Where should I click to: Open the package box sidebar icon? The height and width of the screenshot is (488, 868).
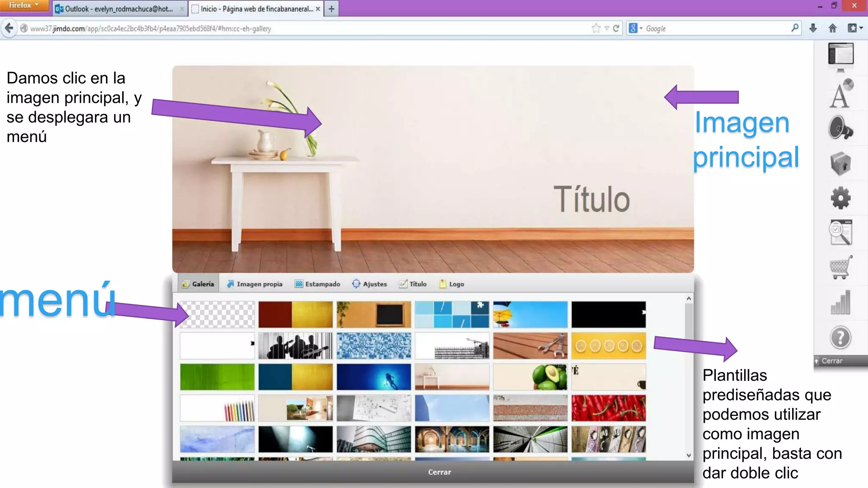840,164
